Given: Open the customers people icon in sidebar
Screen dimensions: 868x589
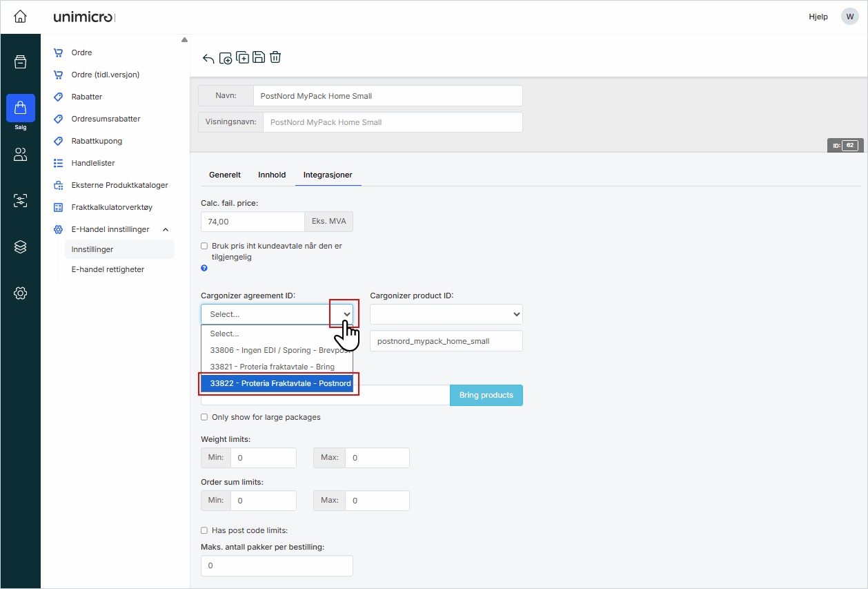Looking at the screenshot, I should [x=20, y=155].
